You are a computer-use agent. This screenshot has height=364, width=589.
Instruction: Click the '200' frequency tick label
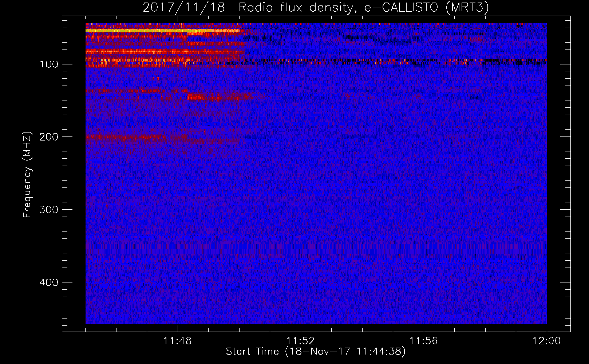coord(49,137)
